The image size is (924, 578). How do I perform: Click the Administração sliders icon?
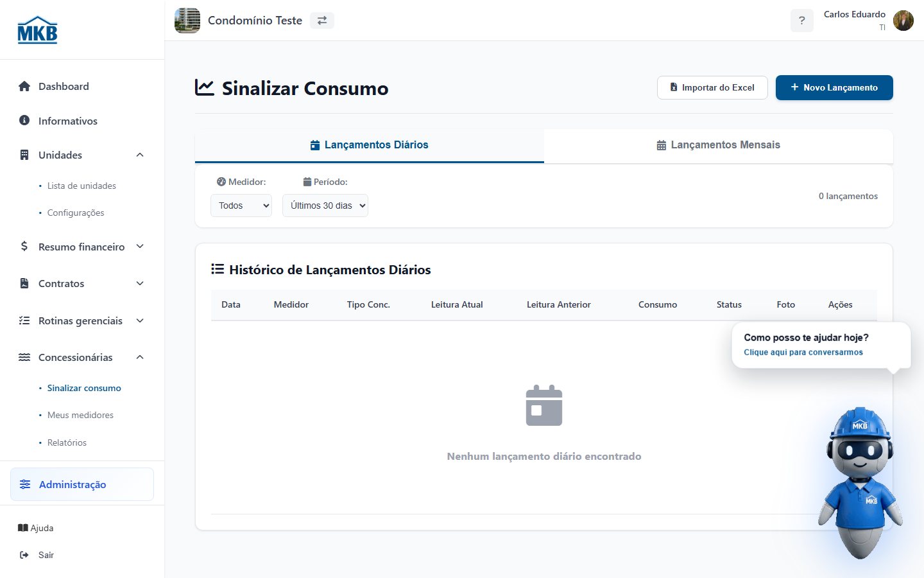click(25, 484)
